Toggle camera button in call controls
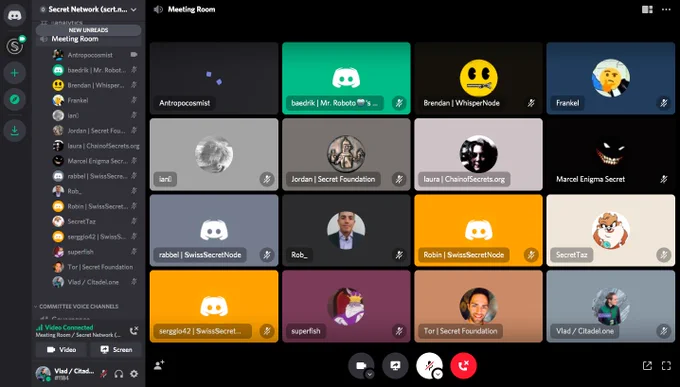 [361, 366]
